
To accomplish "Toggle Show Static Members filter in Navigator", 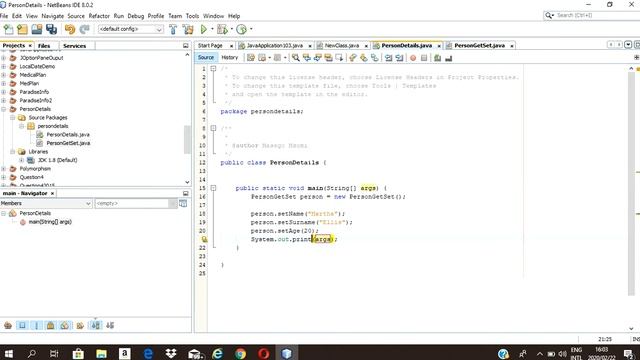I will click(x=36, y=325).
